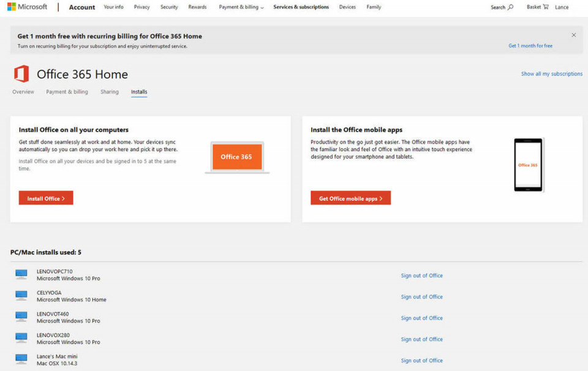Sign out of Office on Lance's Mac mini

click(421, 361)
